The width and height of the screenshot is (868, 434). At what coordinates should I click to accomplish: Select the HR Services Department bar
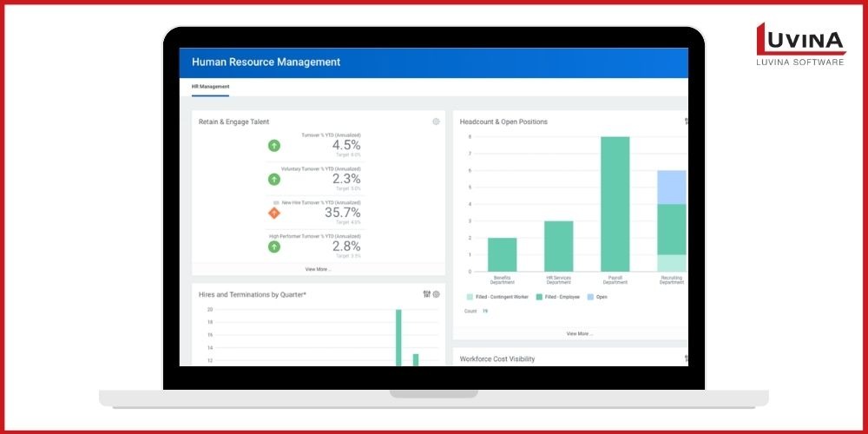558,246
